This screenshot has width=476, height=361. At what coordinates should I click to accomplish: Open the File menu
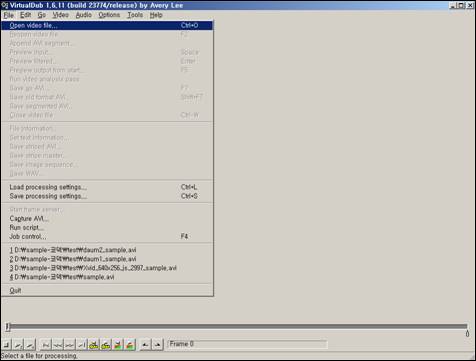coord(9,15)
